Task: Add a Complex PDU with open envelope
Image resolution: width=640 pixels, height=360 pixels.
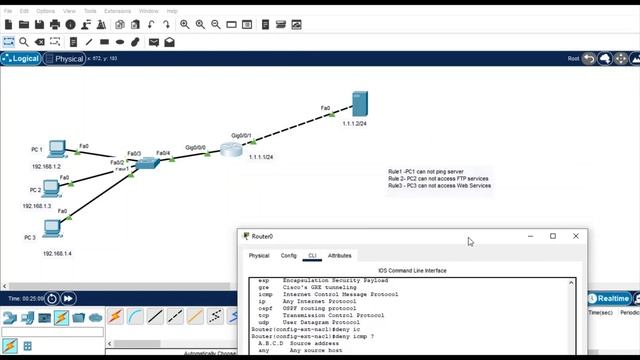Action: [169, 42]
